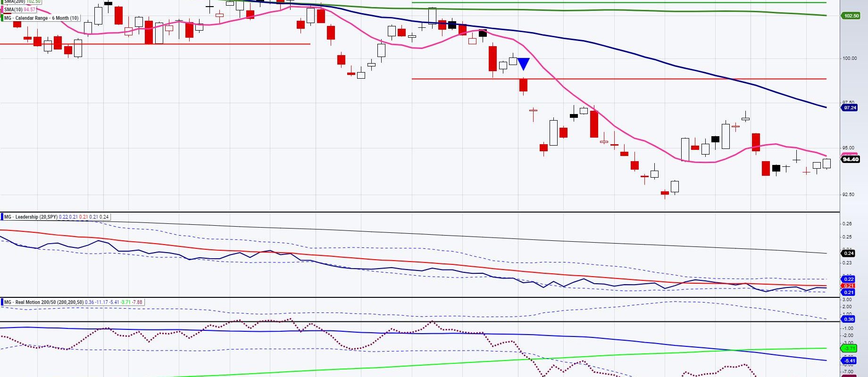868x377 pixels.
Task: Click the 0.26 label on Leadership axis
Action: pos(847,224)
